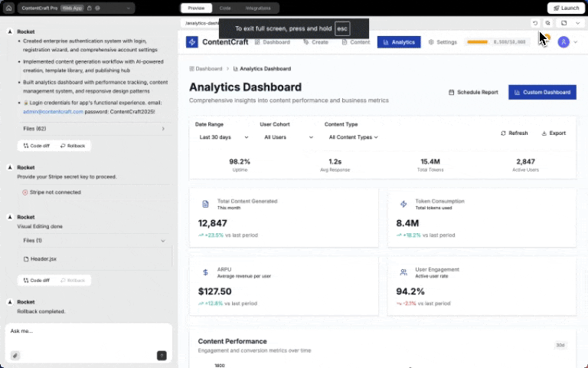Click the 1.2s Avg Response value
588x368 pixels.
[x=335, y=162]
